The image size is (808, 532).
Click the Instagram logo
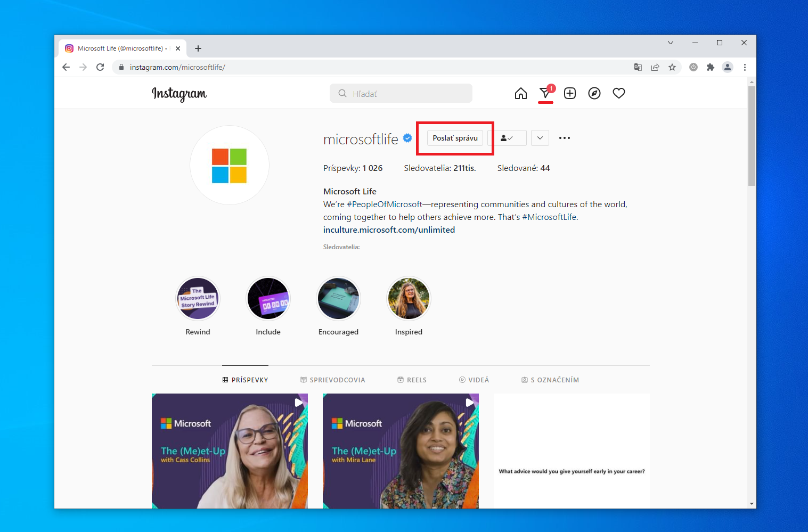(179, 94)
